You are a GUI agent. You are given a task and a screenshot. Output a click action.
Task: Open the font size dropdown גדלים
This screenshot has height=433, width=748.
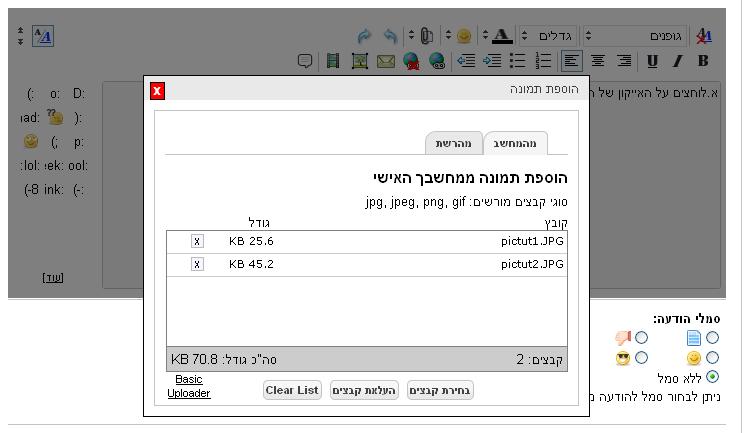[x=548, y=36]
